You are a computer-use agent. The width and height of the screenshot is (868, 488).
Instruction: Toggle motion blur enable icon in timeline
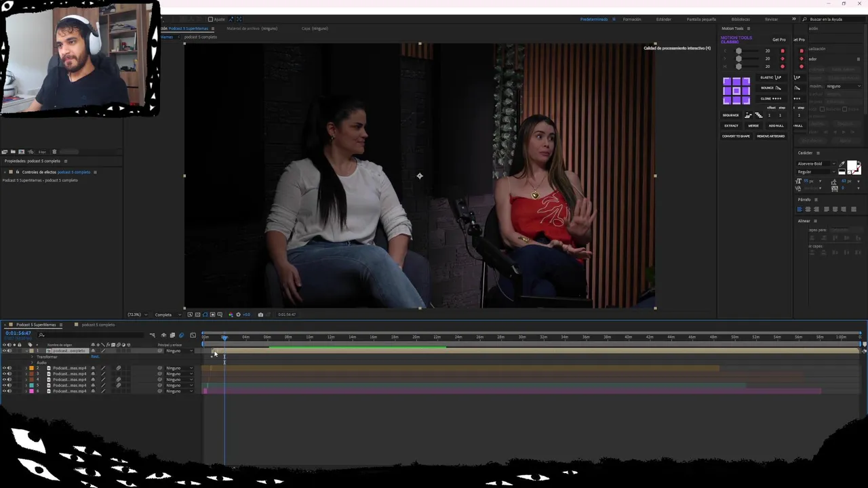point(181,335)
